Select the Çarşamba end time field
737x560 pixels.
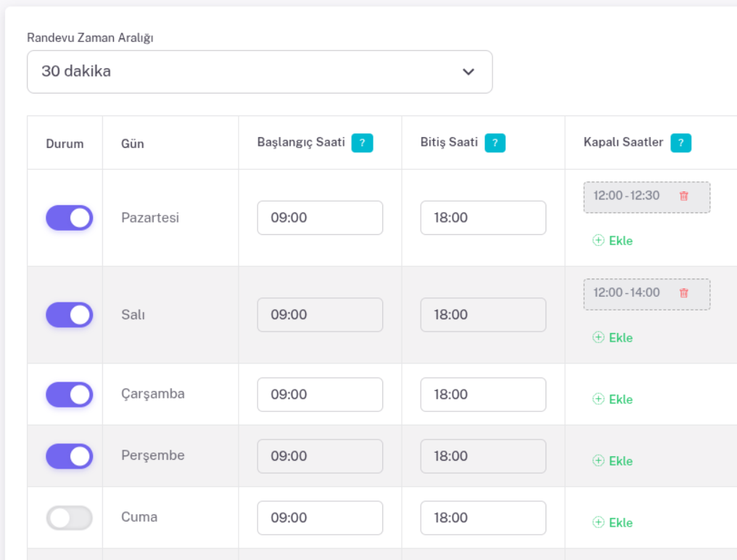coord(483,395)
